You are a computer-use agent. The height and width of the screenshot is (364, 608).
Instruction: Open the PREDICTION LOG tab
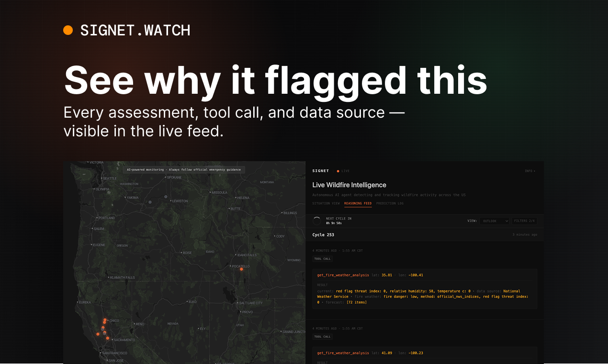[x=390, y=203]
